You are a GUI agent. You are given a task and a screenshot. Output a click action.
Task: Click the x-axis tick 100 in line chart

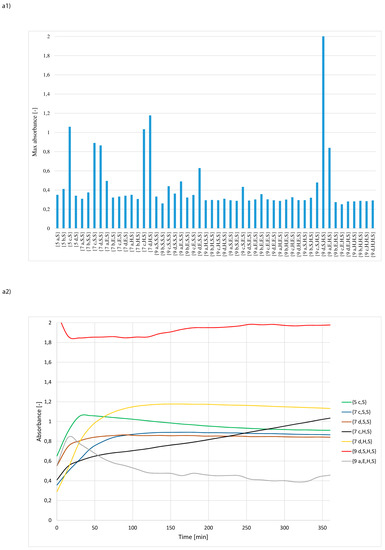(x=133, y=528)
